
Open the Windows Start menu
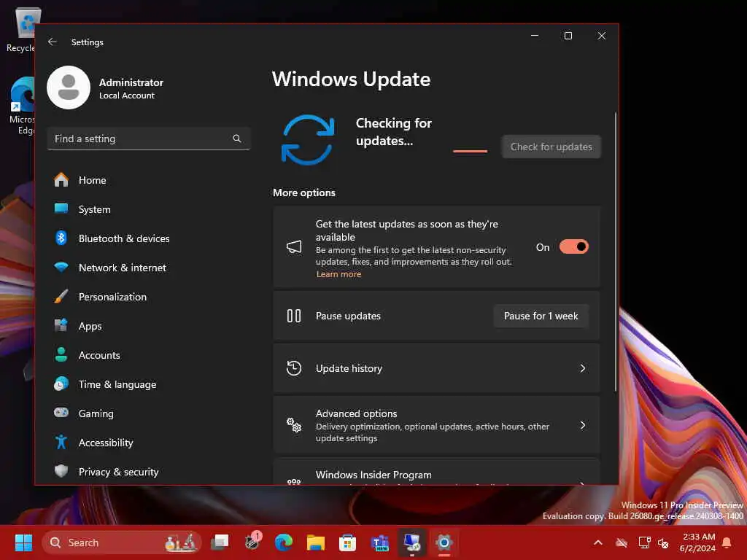(x=23, y=542)
